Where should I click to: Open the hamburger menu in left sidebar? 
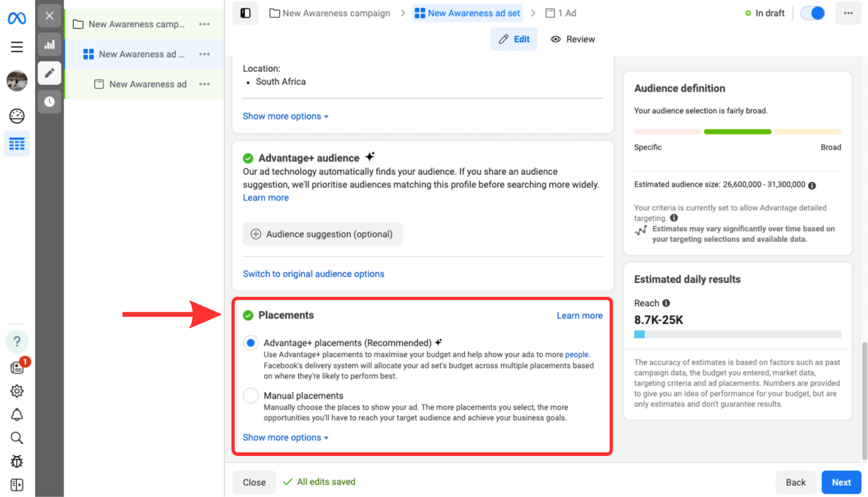pyautogui.click(x=17, y=47)
